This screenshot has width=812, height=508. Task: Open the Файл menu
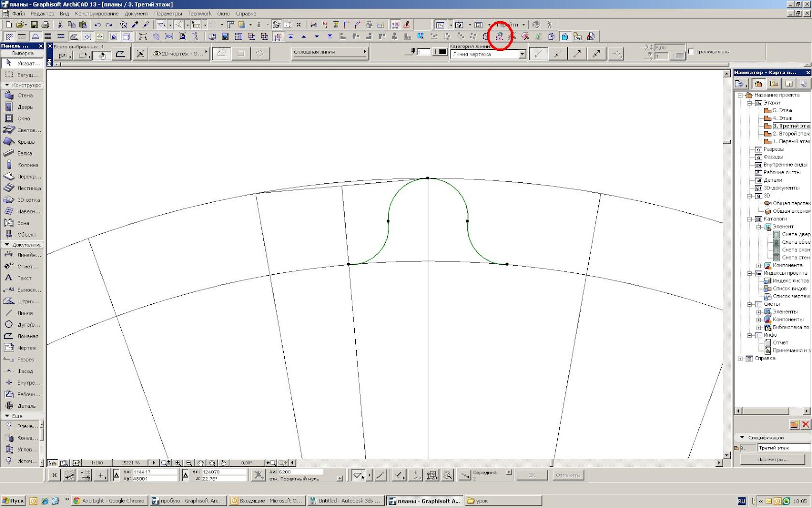pos(18,14)
